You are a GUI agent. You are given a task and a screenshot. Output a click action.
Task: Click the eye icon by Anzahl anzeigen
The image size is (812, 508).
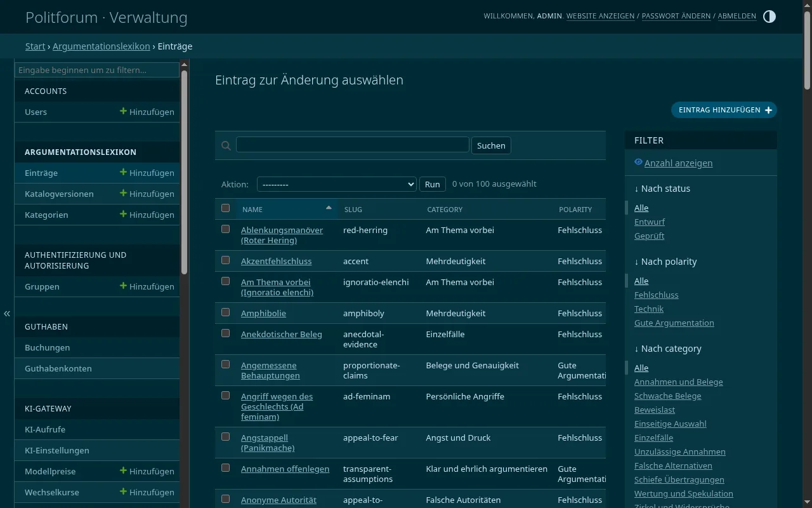point(638,163)
